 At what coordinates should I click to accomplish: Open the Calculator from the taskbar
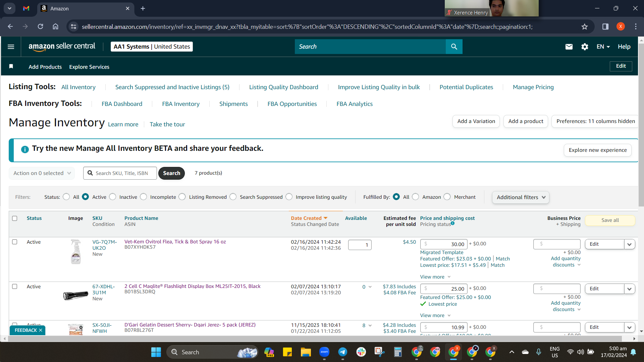click(398, 352)
